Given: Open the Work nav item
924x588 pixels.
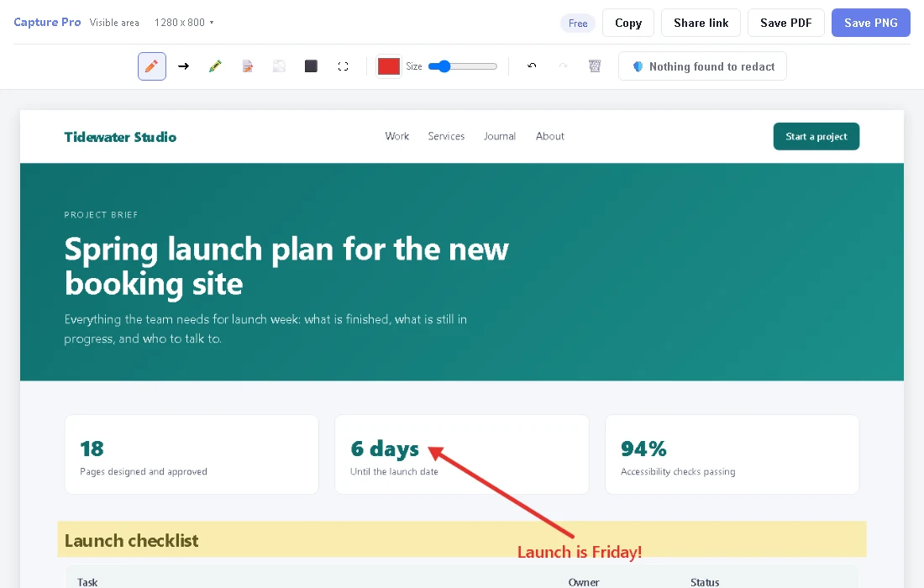Looking at the screenshot, I should [397, 136].
